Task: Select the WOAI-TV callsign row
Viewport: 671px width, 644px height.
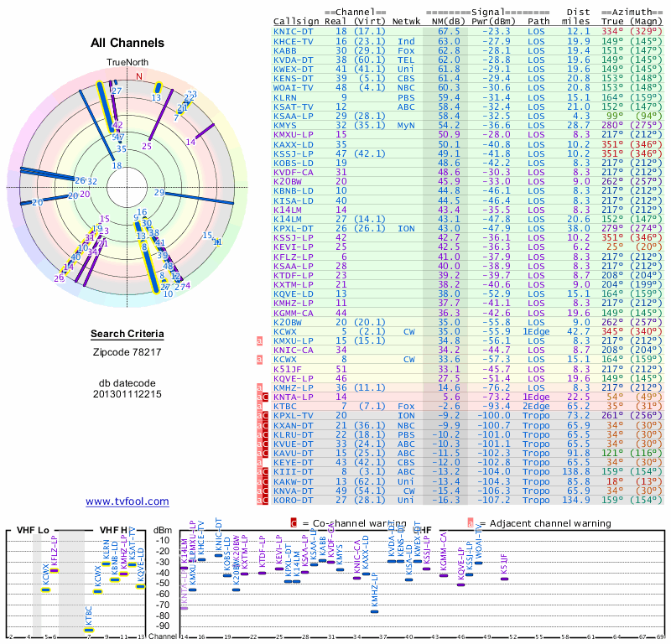Action: pos(293,86)
